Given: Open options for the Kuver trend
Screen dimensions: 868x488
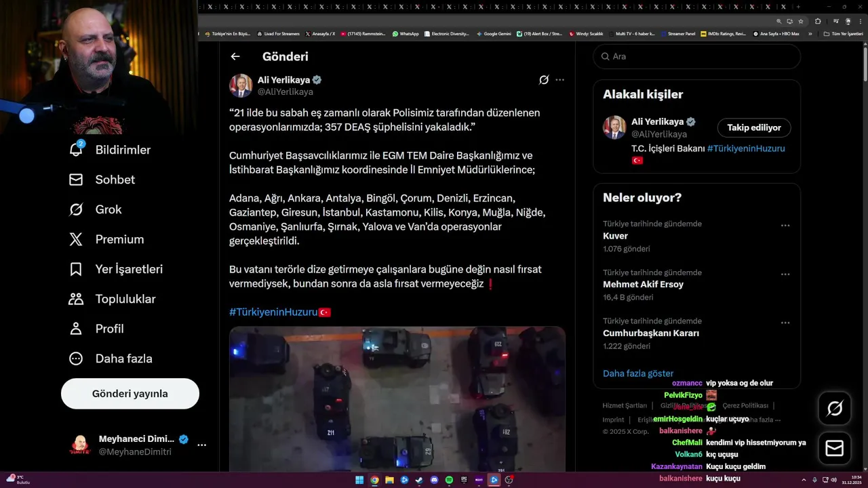Looking at the screenshot, I should [x=785, y=226].
